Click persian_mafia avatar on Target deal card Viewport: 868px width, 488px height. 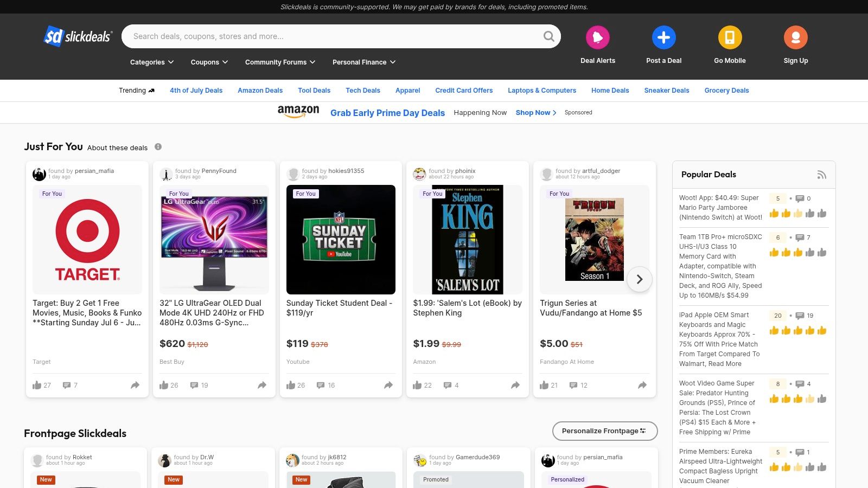39,174
